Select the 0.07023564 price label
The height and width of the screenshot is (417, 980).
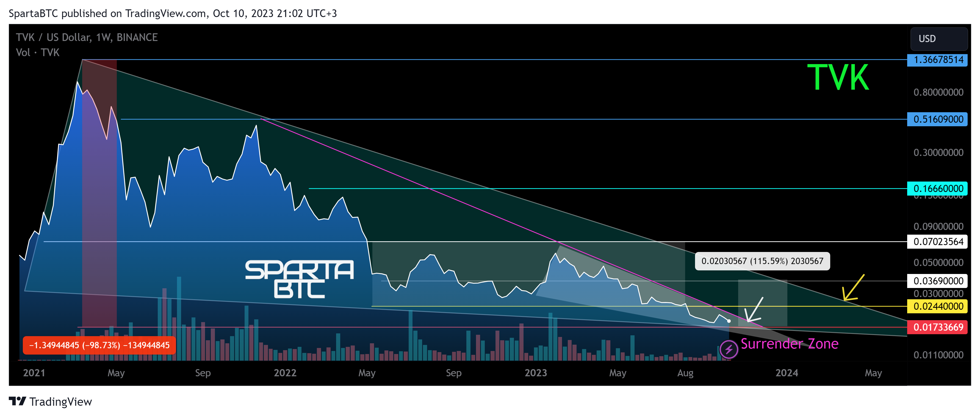tap(937, 242)
